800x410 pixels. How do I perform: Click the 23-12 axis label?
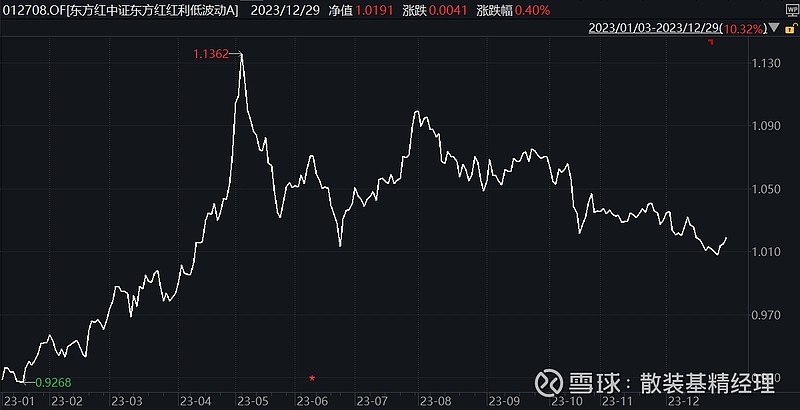tap(684, 401)
